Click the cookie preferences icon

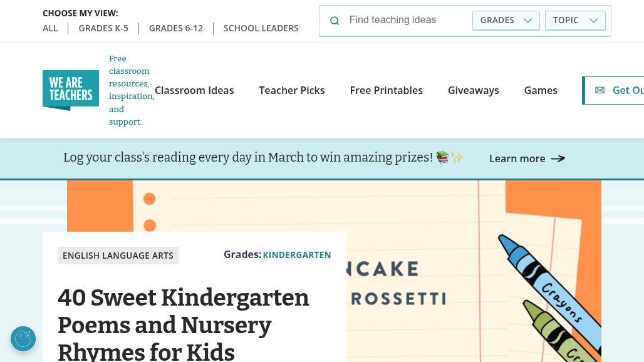[23, 339]
